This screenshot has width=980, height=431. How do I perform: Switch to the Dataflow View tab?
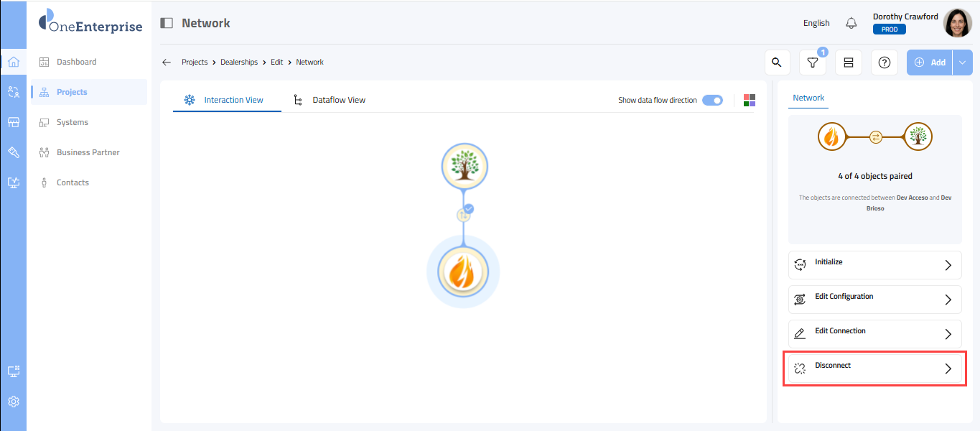tap(338, 100)
